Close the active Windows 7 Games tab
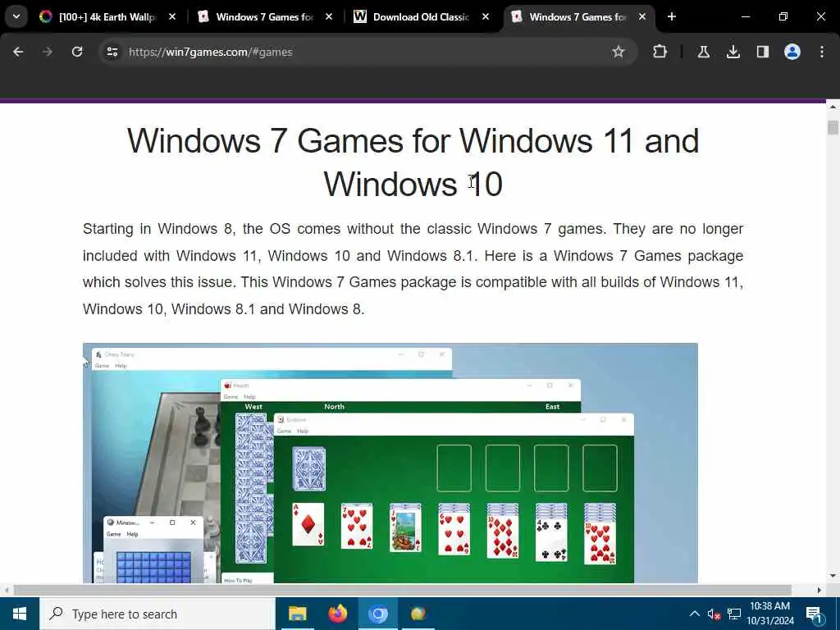The image size is (840, 630). (x=641, y=16)
